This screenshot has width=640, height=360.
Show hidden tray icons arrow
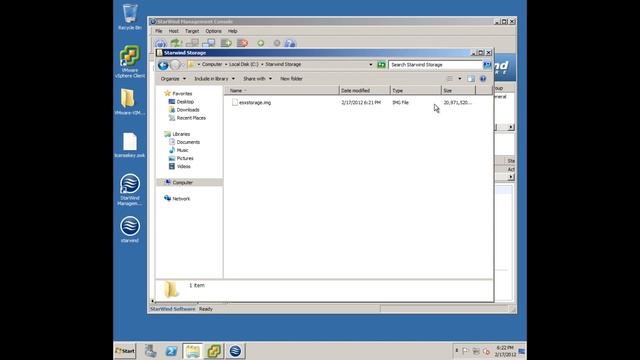tap(456, 351)
